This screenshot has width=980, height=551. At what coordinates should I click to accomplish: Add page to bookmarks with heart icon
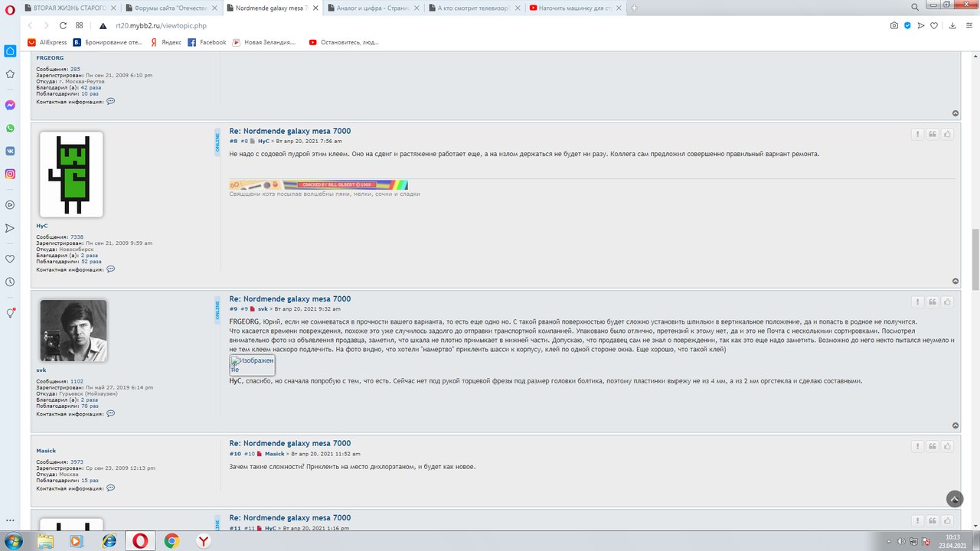click(x=936, y=25)
